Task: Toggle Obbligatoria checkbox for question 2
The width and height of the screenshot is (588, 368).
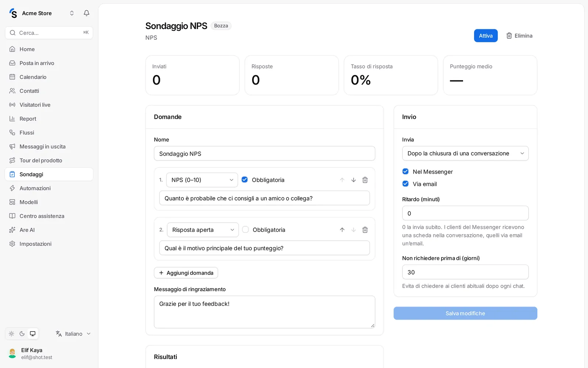Action: coord(245,230)
